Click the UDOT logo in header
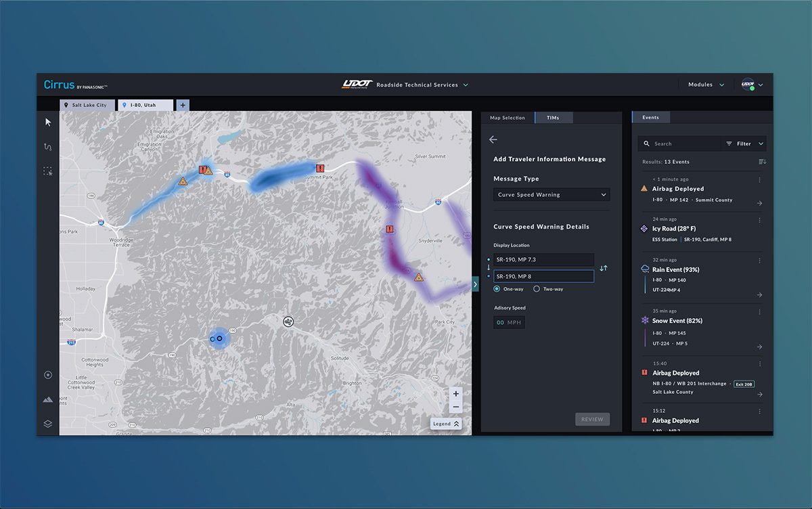 [x=357, y=85]
